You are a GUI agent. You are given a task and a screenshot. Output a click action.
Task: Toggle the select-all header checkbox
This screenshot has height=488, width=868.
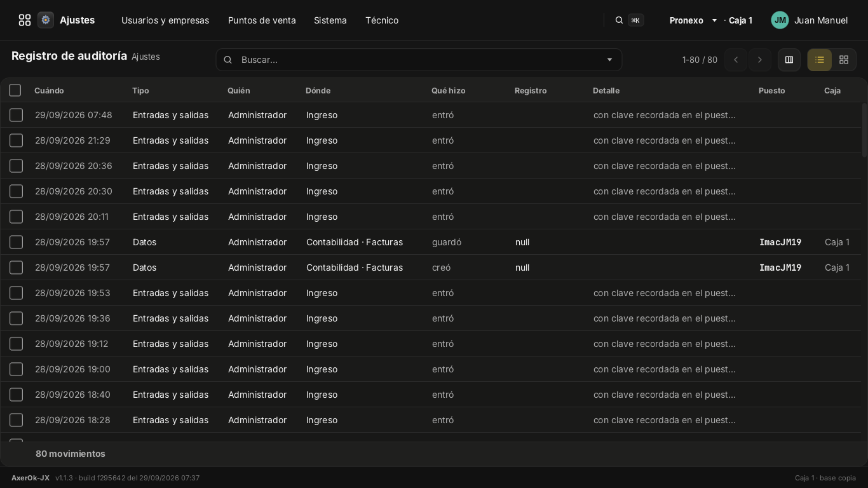15,90
